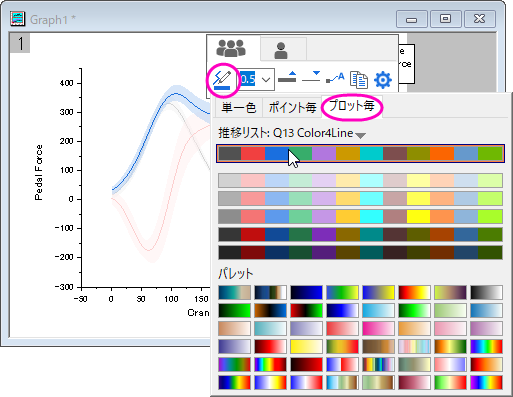Click the y-axis tick label 400
The width and height of the screenshot is (513, 397).
coord(66,83)
